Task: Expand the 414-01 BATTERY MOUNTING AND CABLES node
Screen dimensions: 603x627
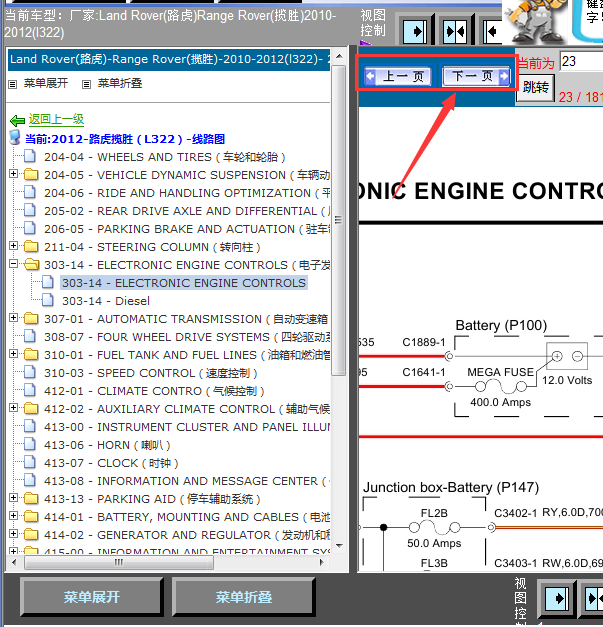Action: [13, 515]
